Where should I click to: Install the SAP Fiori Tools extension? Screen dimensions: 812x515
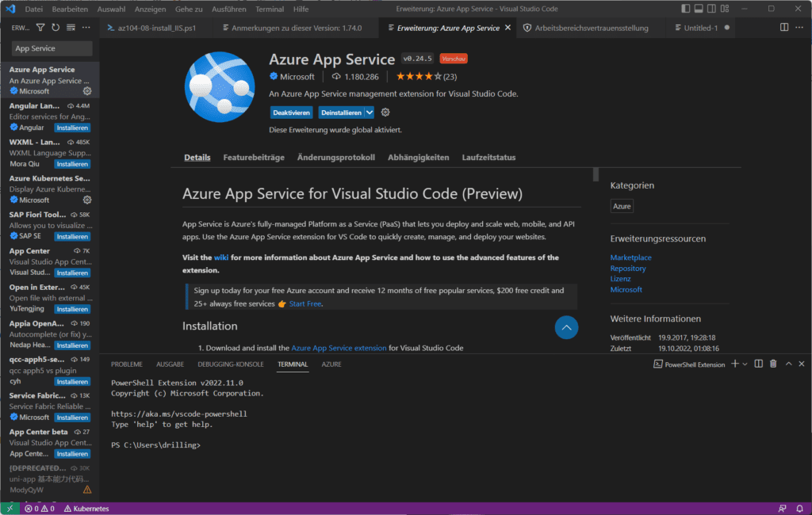point(72,237)
